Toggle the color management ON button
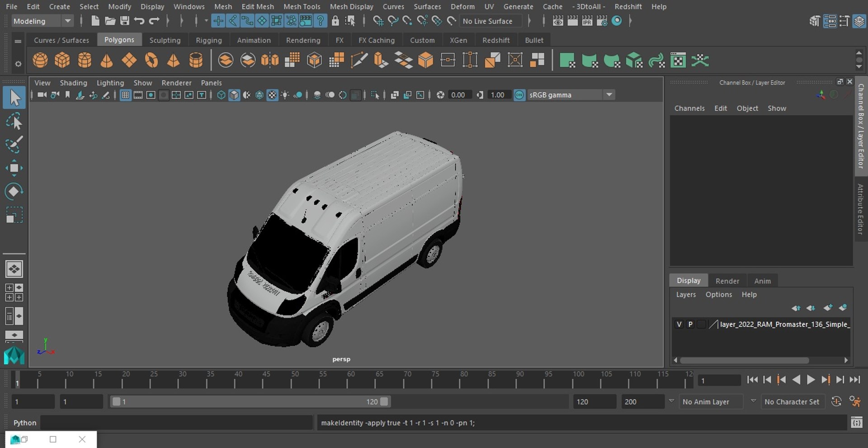Viewport: 868px width, 448px height. [519, 95]
